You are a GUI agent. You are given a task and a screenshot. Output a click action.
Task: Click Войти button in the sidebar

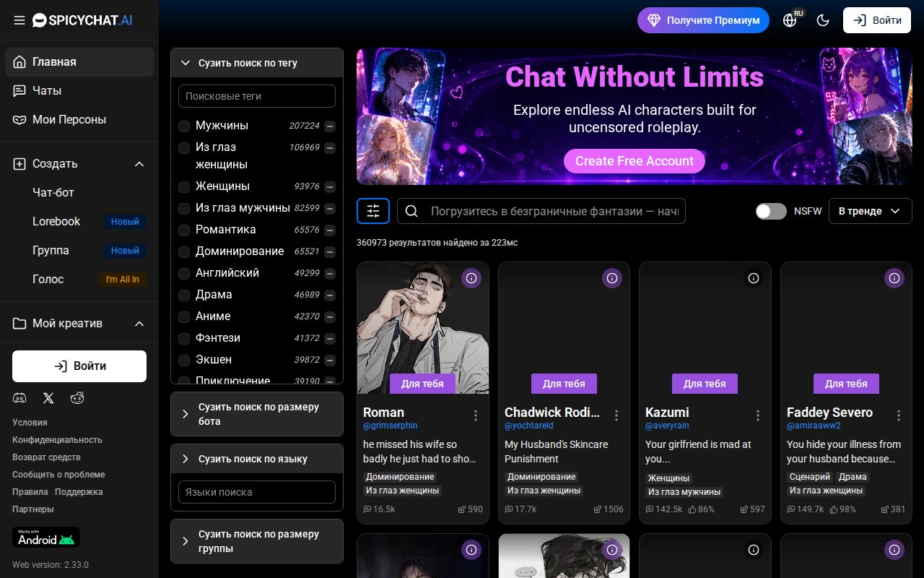point(79,366)
